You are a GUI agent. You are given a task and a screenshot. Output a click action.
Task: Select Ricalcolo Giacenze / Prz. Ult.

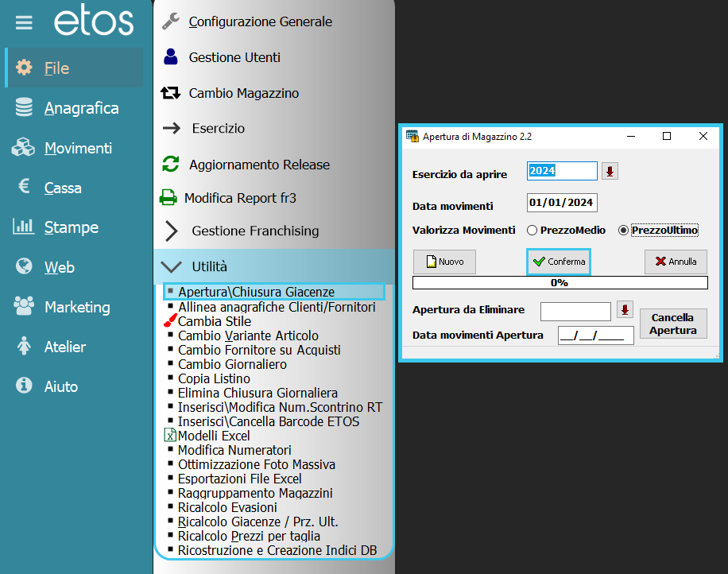click(258, 522)
